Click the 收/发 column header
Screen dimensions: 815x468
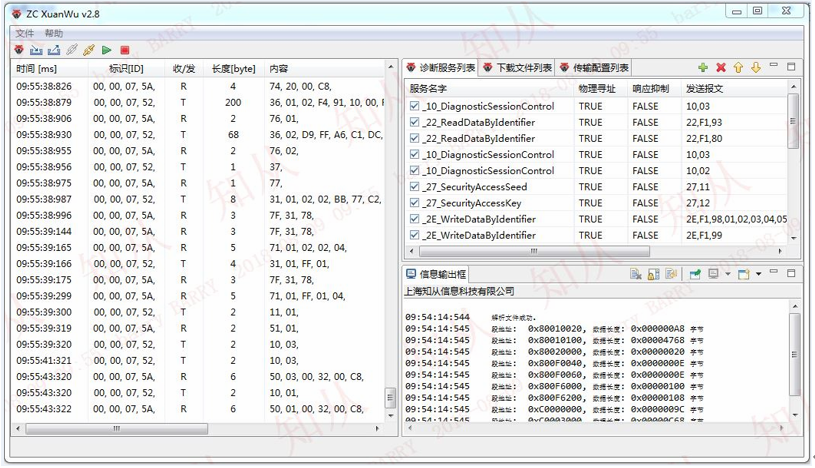(184, 69)
